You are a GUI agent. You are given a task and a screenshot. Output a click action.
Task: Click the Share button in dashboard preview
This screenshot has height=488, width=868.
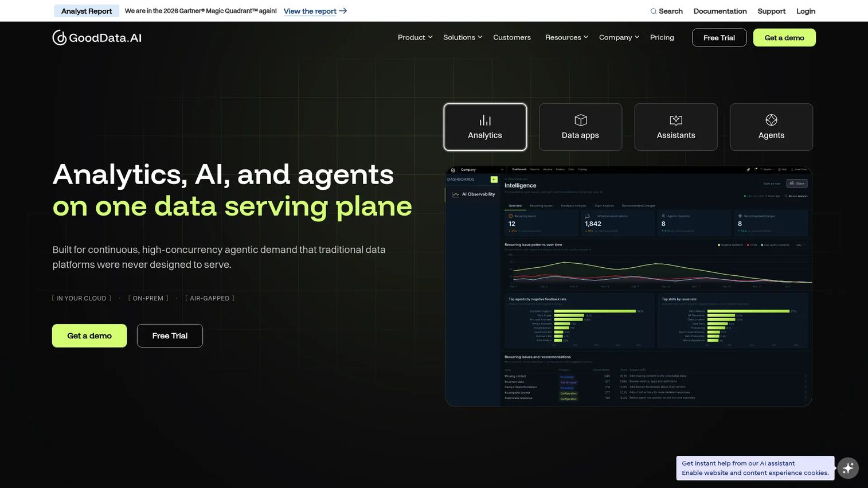[x=797, y=184]
